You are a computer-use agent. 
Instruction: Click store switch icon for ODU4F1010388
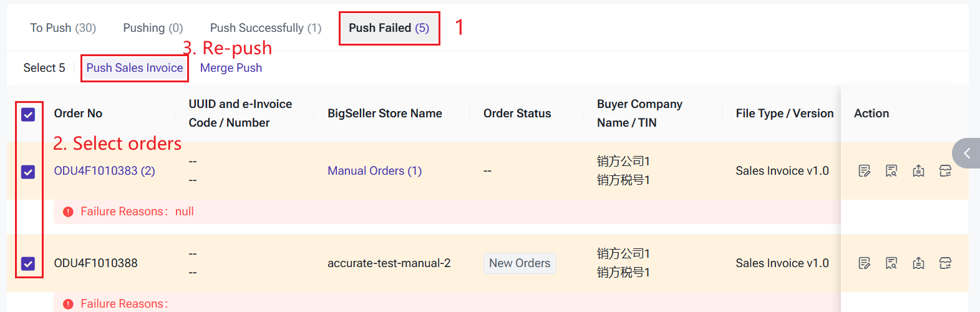[946, 263]
